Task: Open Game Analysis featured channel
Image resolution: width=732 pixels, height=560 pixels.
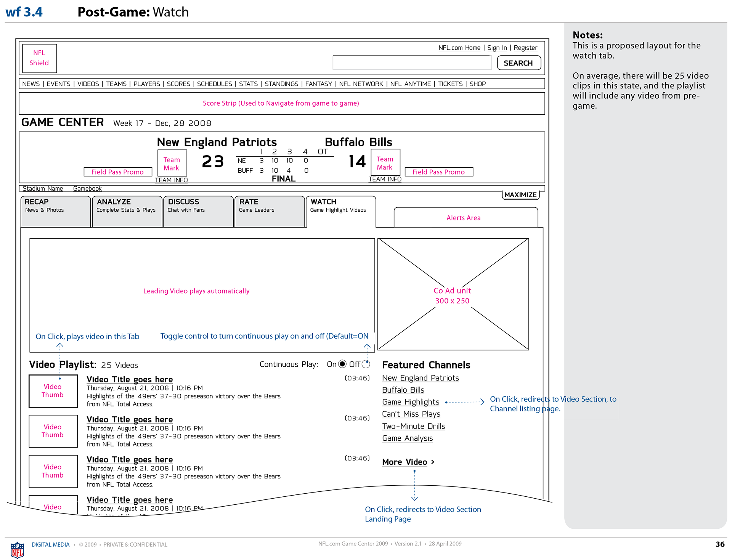Action: click(408, 438)
